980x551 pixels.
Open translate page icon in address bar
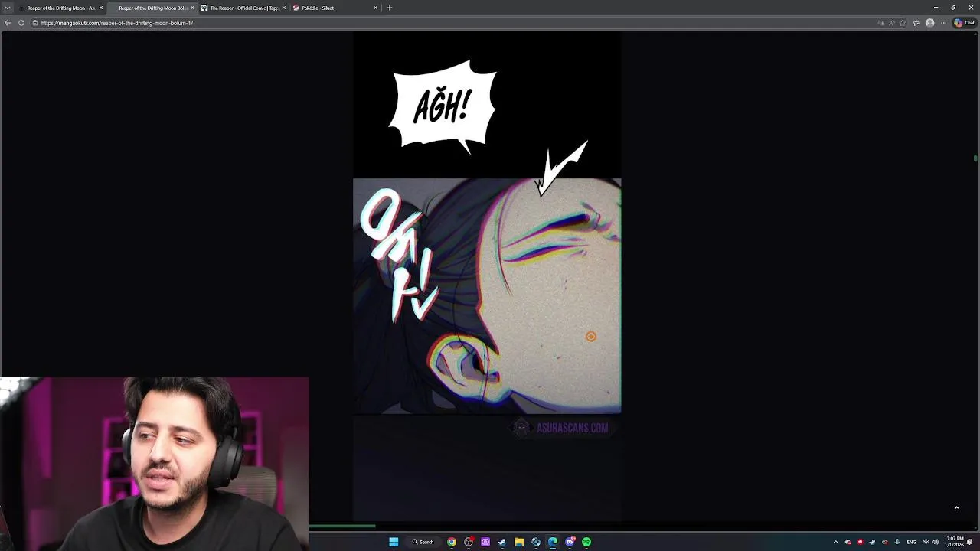coord(880,23)
